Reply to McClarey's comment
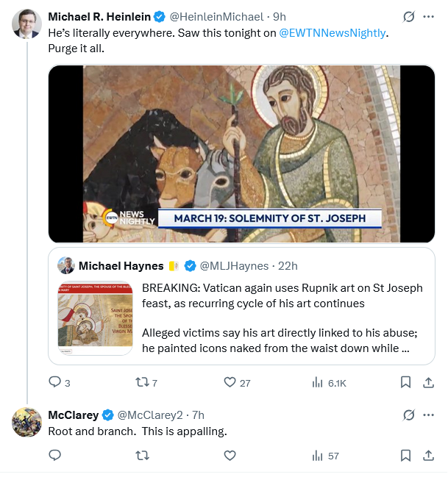 pos(54,456)
